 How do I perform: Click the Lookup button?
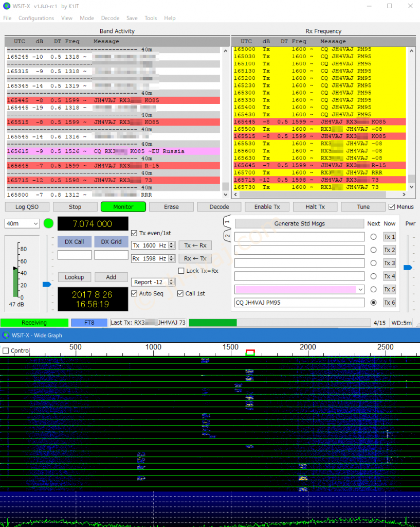click(x=74, y=277)
